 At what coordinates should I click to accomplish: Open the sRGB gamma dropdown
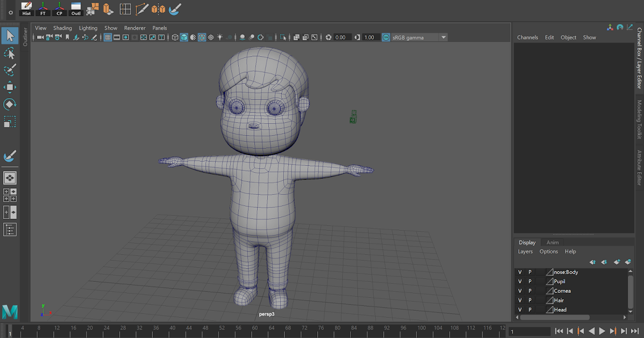coord(444,38)
